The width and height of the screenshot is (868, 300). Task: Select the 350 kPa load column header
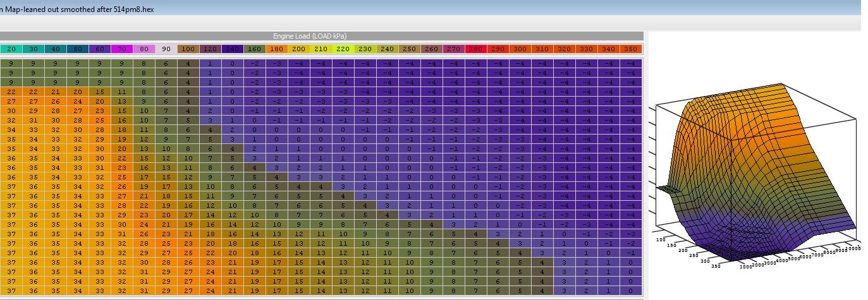[630, 49]
